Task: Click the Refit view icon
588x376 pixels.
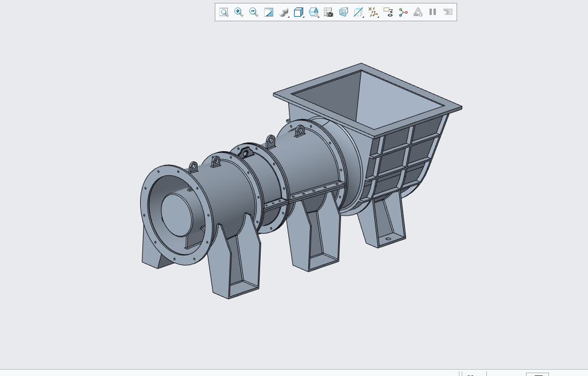Action: (224, 13)
